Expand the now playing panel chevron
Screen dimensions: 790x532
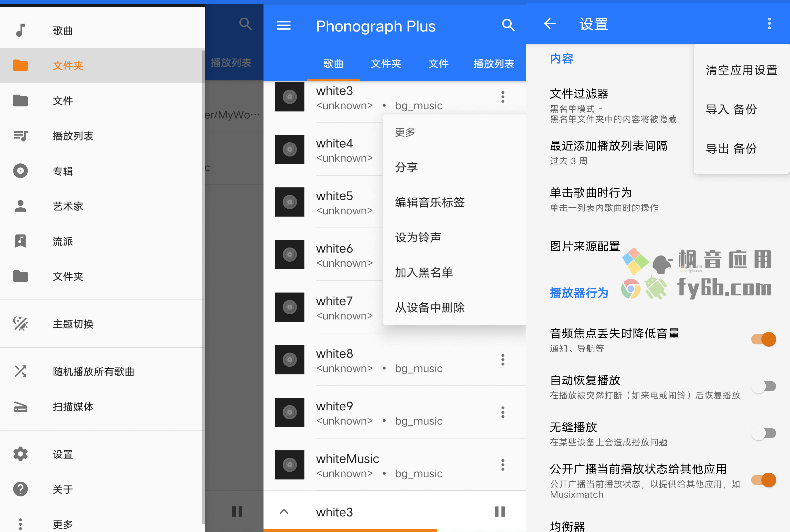pos(284,512)
